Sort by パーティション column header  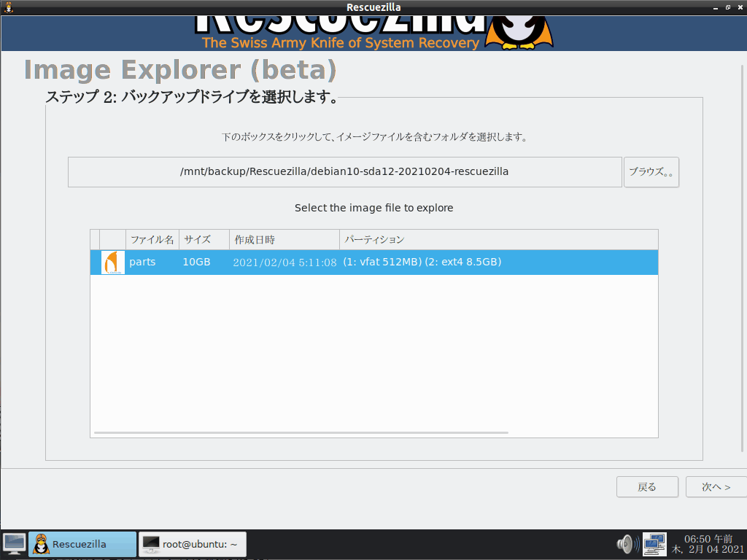click(499, 239)
